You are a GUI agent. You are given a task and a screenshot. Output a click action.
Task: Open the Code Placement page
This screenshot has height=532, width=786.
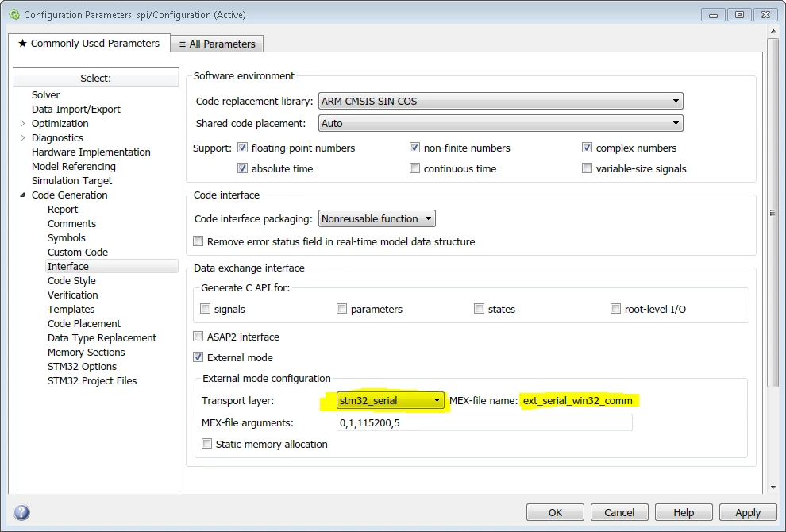(x=83, y=323)
